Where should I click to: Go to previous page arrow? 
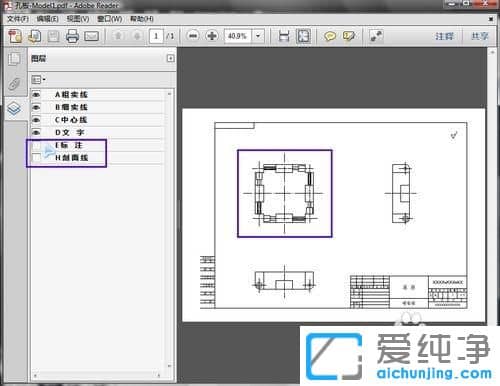coord(118,36)
